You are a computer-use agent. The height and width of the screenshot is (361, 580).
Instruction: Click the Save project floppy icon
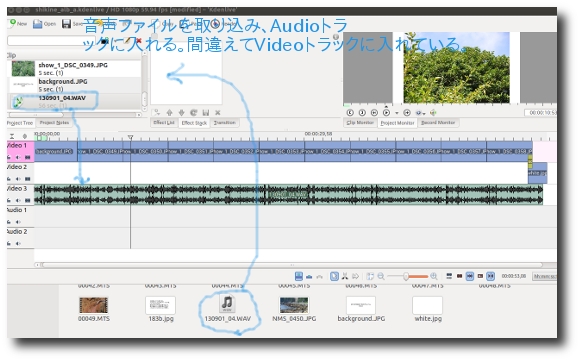pyautogui.click(x=66, y=24)
